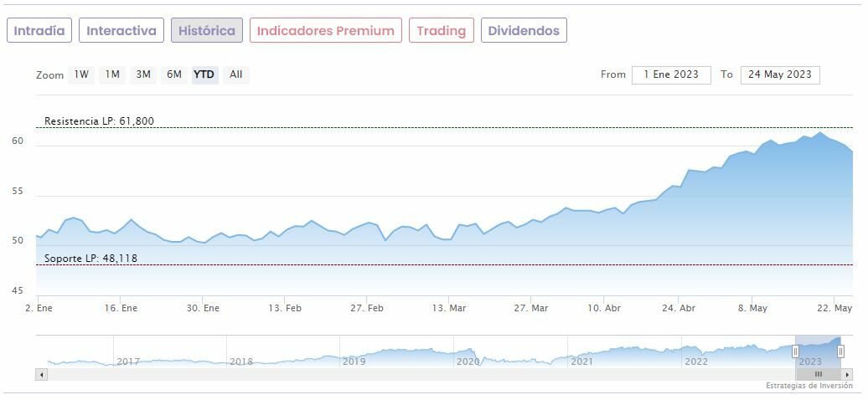Click the left range handle of navigator

[x=795, y=351]
